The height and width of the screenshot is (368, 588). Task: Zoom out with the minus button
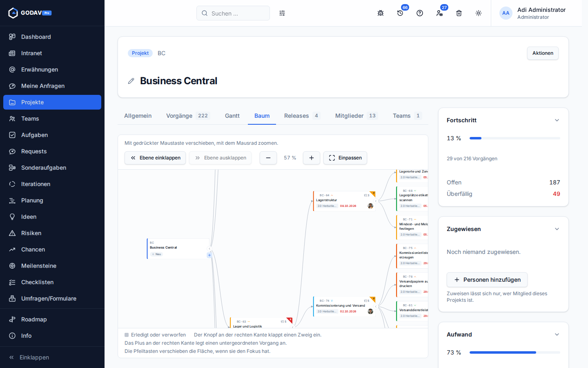click(268, 158)
